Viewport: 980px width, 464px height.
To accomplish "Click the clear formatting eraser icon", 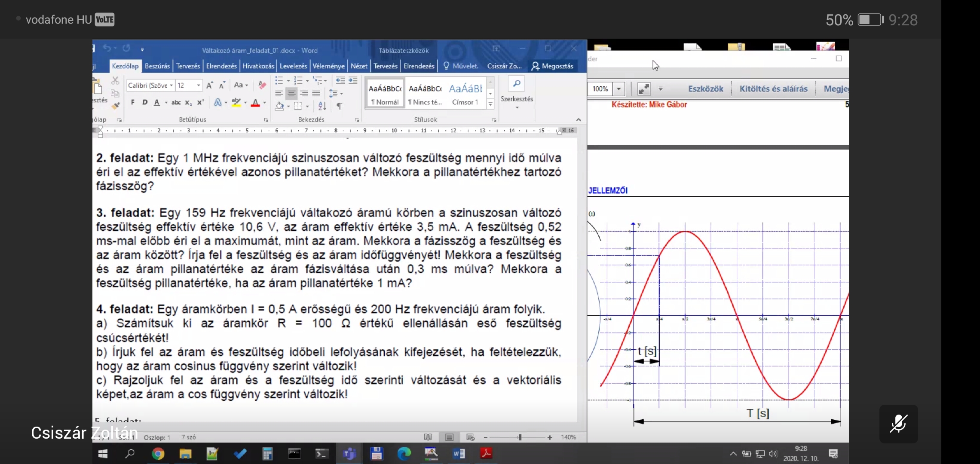I will point(262,85).
